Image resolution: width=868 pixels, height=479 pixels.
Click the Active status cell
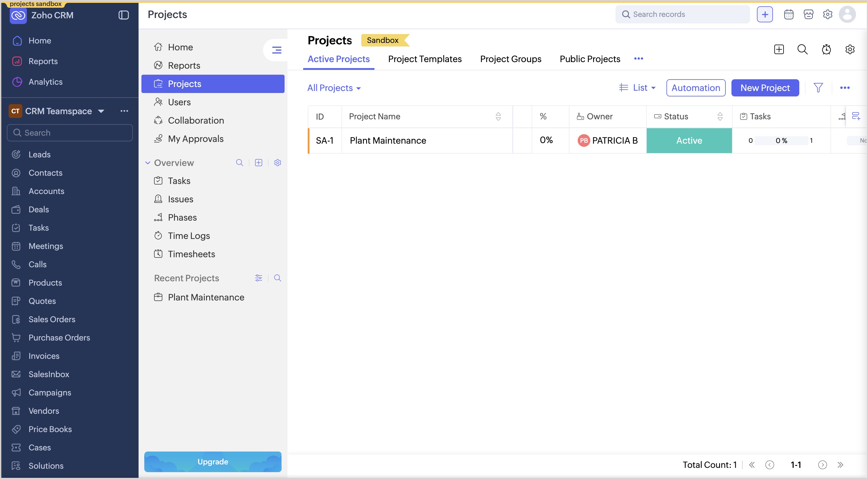pos(689,141)
